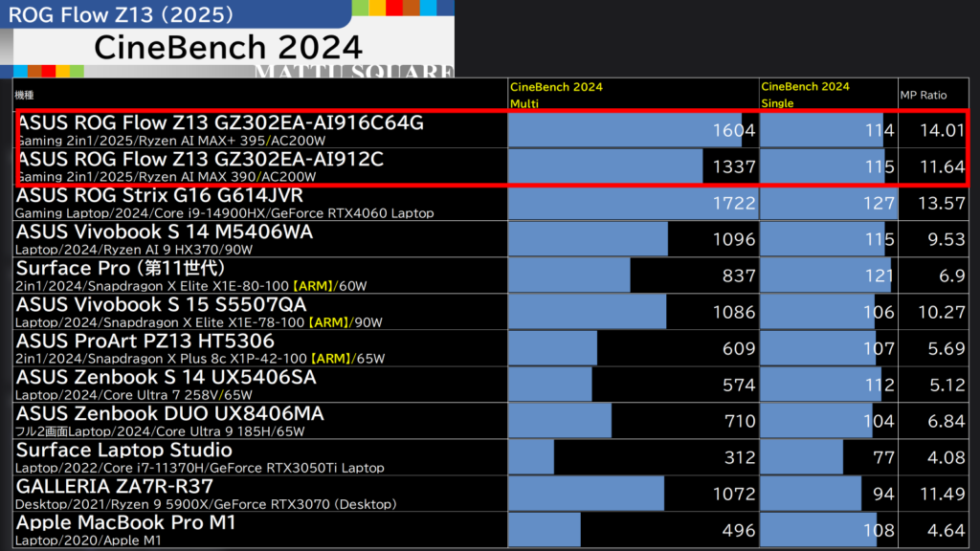
Task: Select the "ASUS Zenbook DUO UX8406MA" model name
Action: 170,413
